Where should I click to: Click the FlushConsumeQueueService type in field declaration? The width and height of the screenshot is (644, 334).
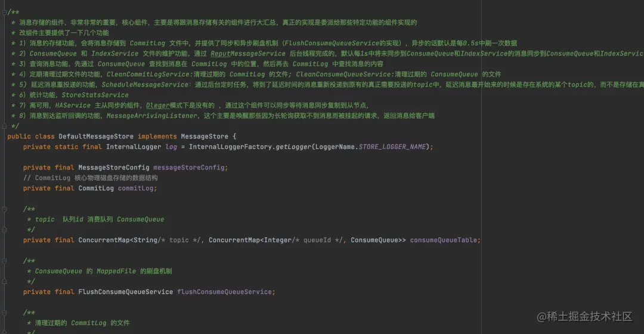126,292
